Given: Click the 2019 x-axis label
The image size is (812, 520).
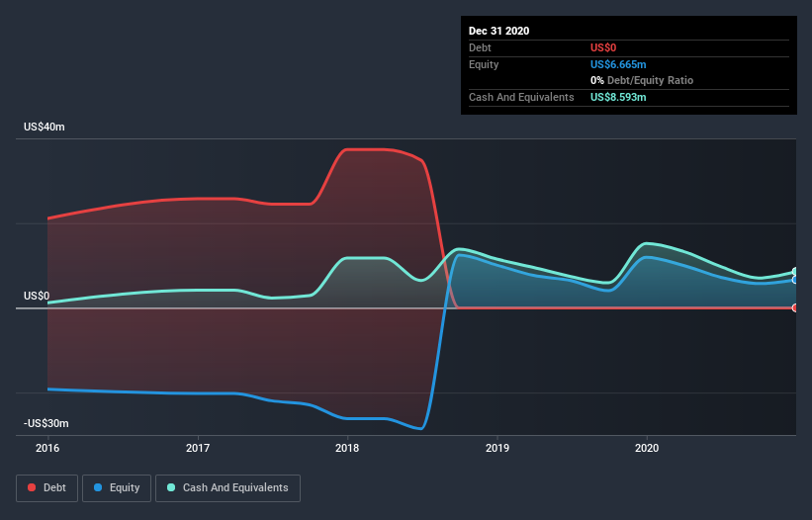Looking at the screenshot, I should point(497,448).
